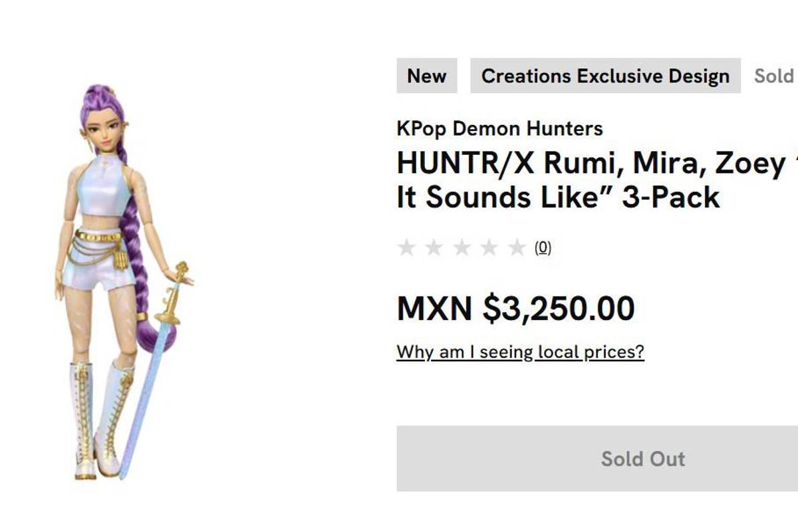
Task: Click the HUNTR/X 3-Pack product title
Action: 591,180
